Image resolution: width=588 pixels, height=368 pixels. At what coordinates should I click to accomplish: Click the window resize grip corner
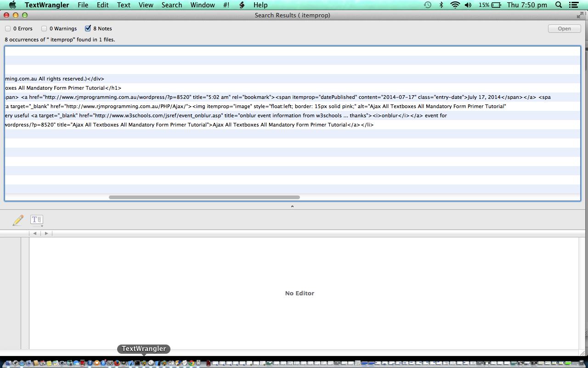[583, 353]
